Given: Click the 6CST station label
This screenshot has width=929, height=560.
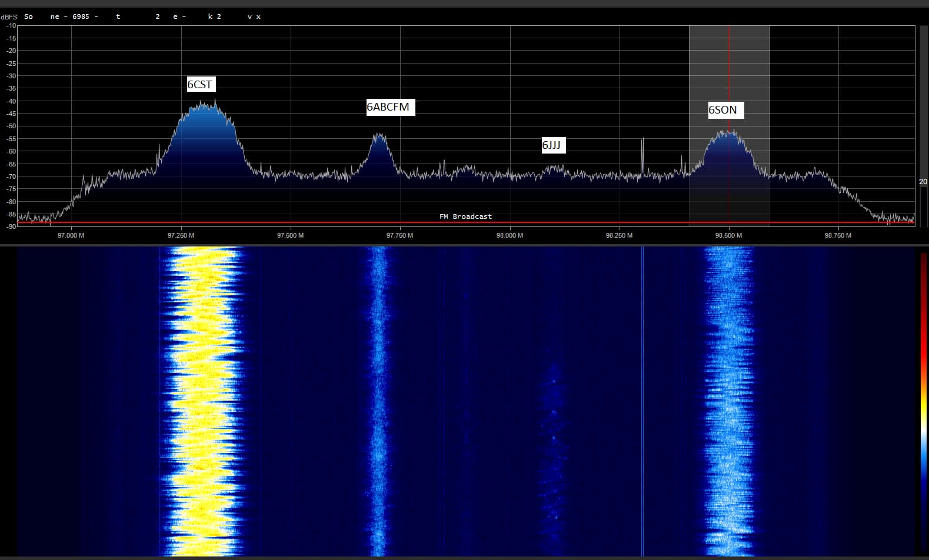Looking at the screenshot, I should 200,85.
